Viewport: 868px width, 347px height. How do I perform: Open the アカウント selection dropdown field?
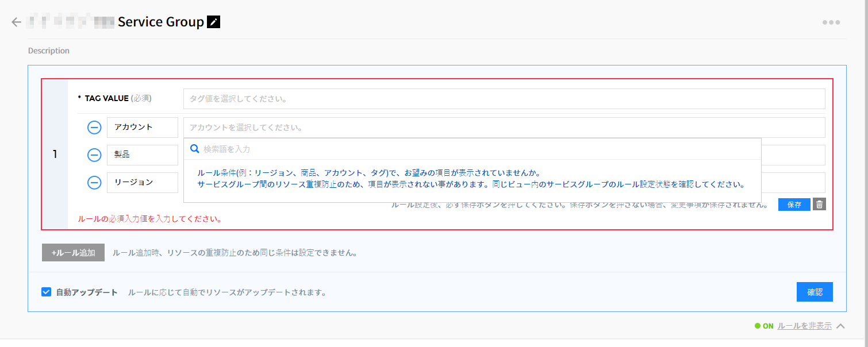pyautogui.click(x=504, y=128)
